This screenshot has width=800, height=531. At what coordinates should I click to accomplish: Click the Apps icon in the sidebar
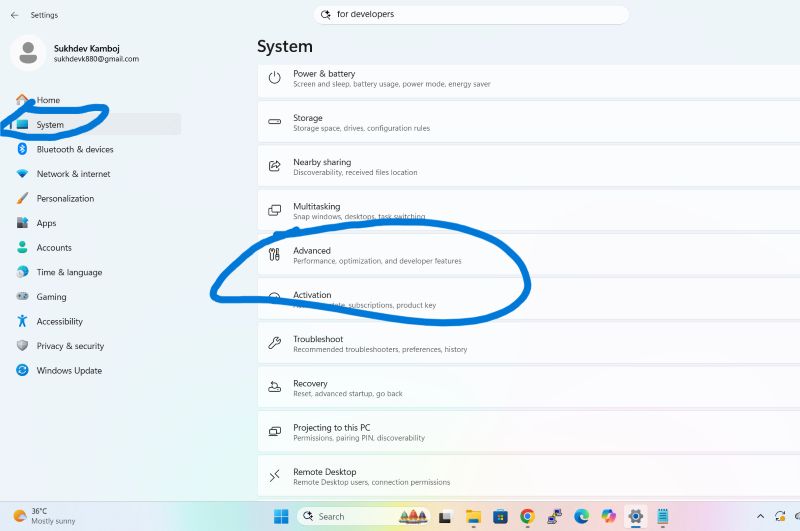click(22, 222)
